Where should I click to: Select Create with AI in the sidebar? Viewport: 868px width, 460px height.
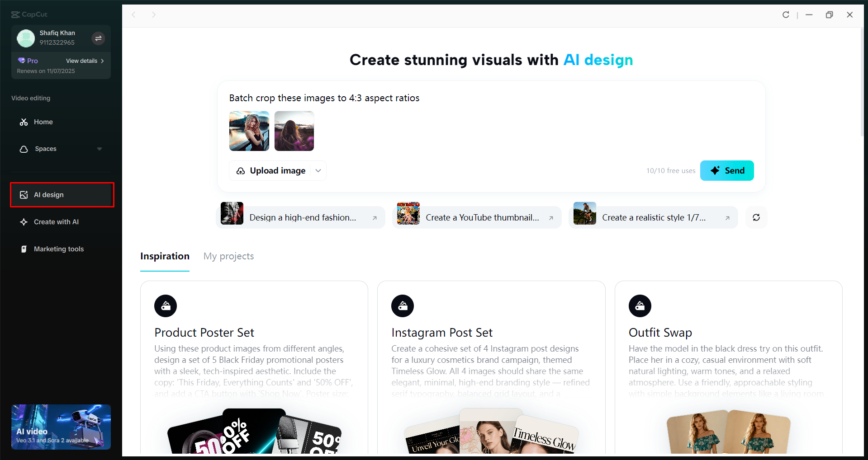click(24, 222)
